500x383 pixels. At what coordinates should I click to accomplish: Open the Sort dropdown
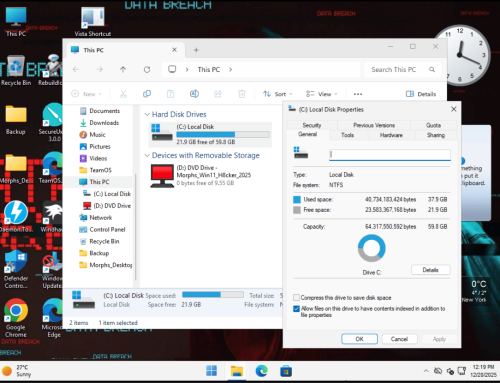pyautogui.click(x=277, y=94)
